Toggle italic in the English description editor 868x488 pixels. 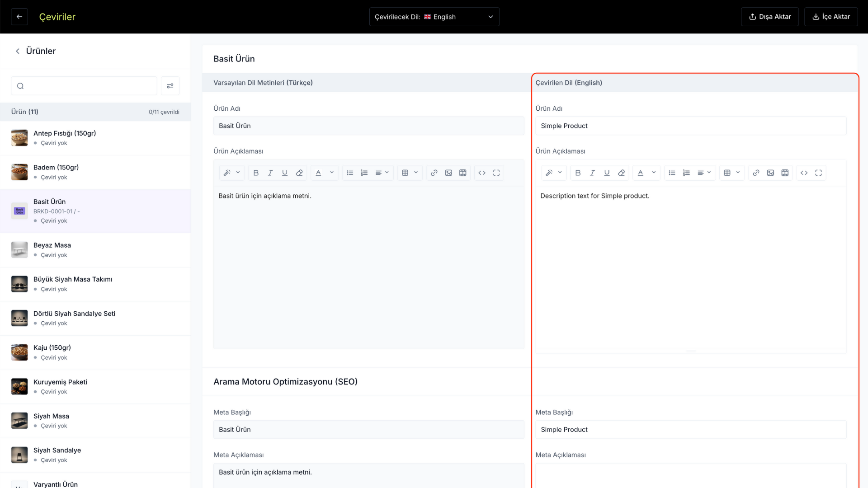click(x=592, y=173)
